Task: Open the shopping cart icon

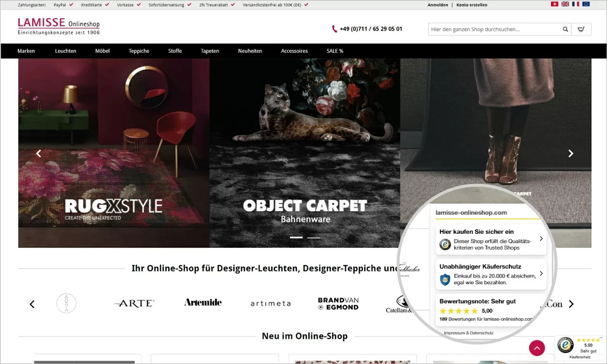Action: (x=581, y=29)
